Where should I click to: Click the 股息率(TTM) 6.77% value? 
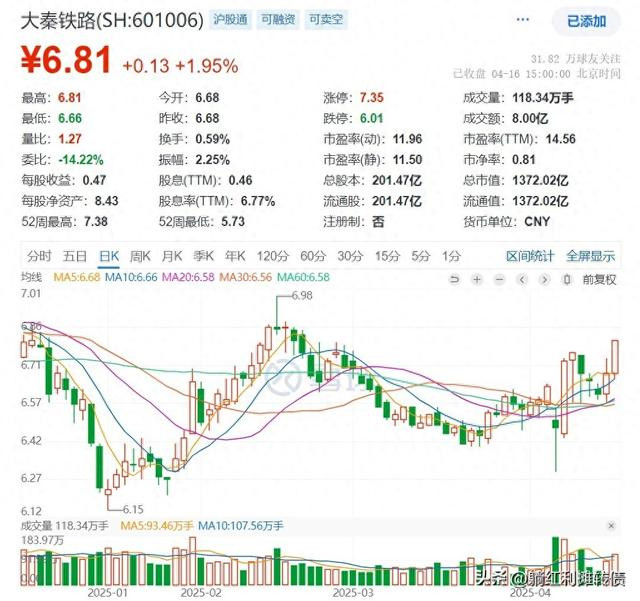[258, 201]
